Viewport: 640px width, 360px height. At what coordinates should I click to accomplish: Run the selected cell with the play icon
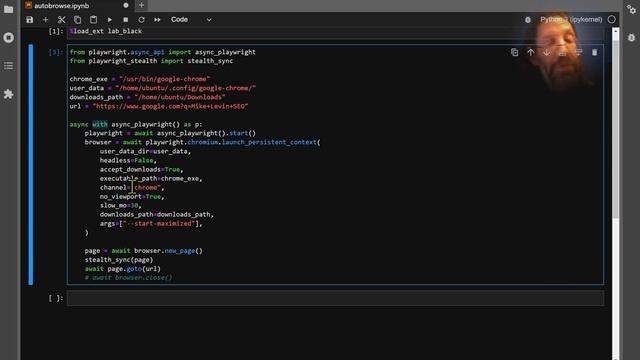[109, 20]
